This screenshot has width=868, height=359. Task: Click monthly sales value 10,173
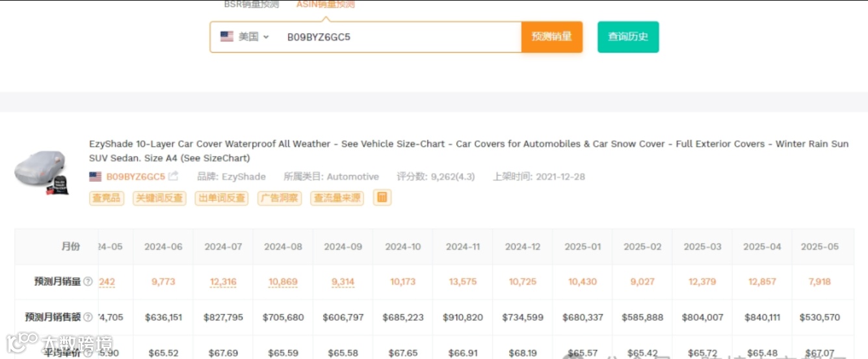pos(402,282)
